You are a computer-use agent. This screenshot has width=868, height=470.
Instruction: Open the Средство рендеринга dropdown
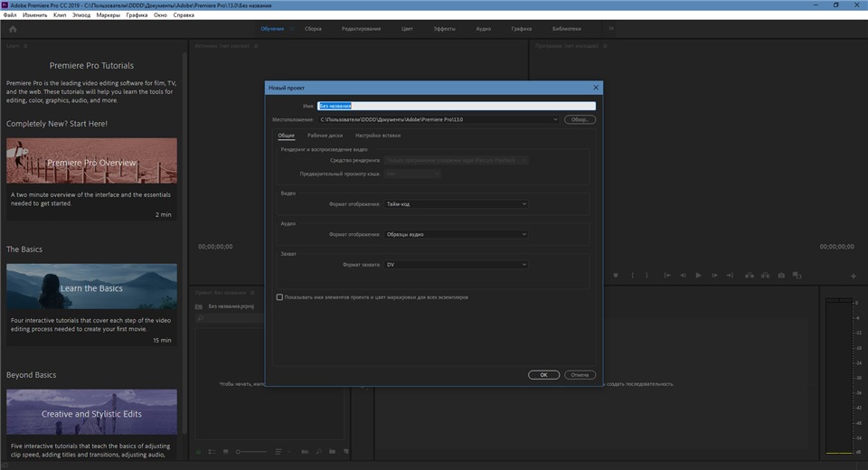[456, 161]
